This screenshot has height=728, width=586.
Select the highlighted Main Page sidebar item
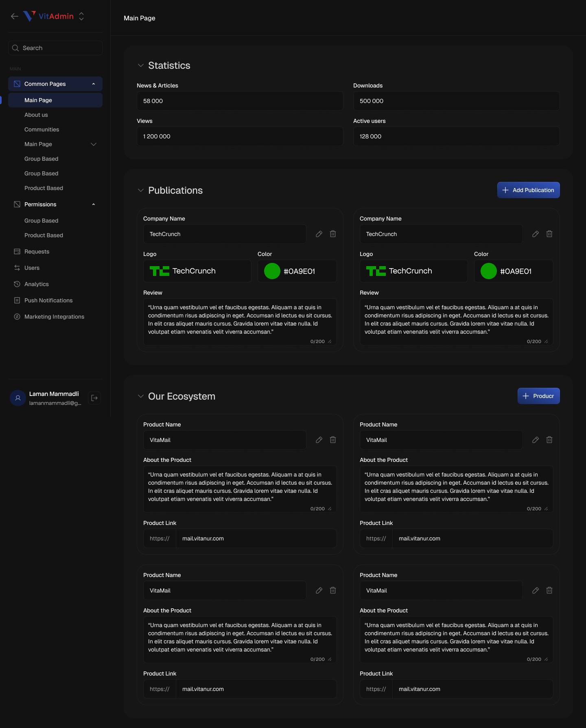click(x=55, y=100)
